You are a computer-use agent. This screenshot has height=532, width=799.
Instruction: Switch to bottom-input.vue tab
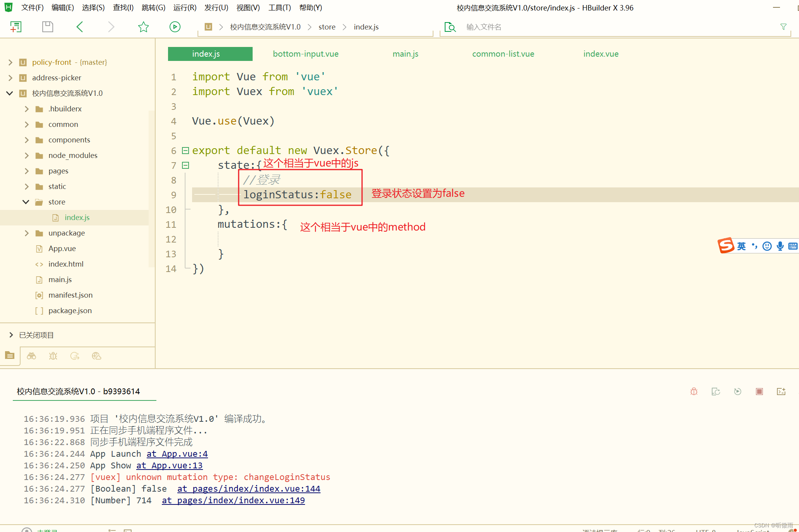pyautogui.click(x=306, y=54)
